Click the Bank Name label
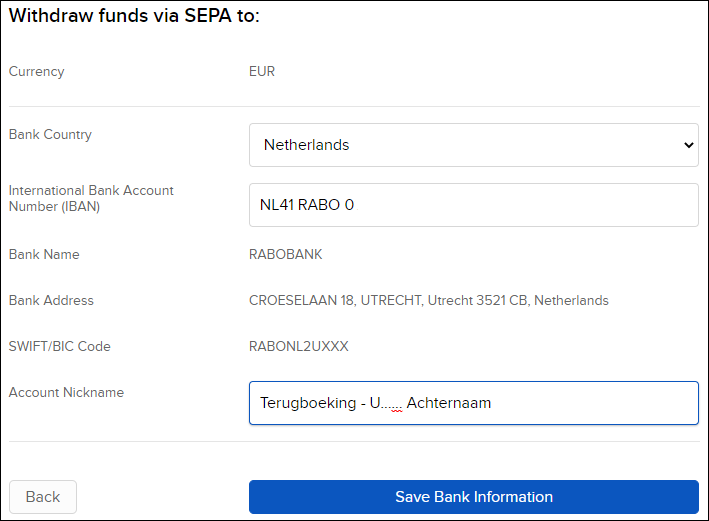 (x=44, y=254)
